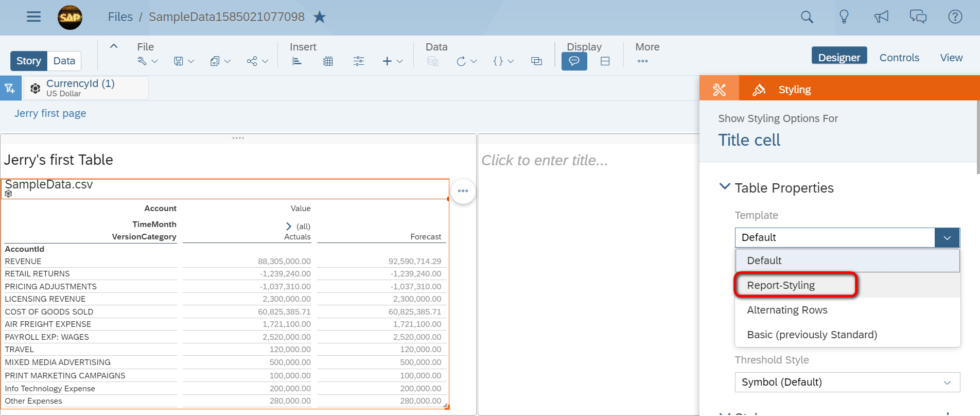Choose Alternating Rows template option

787,310
